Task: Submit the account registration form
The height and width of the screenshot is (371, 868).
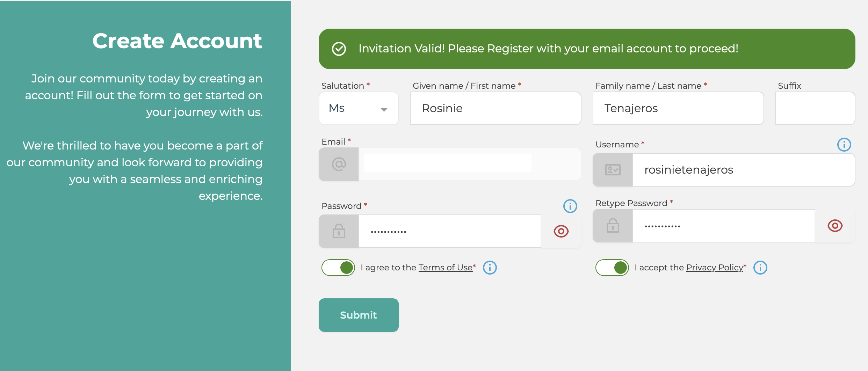Action: (359, 315)
